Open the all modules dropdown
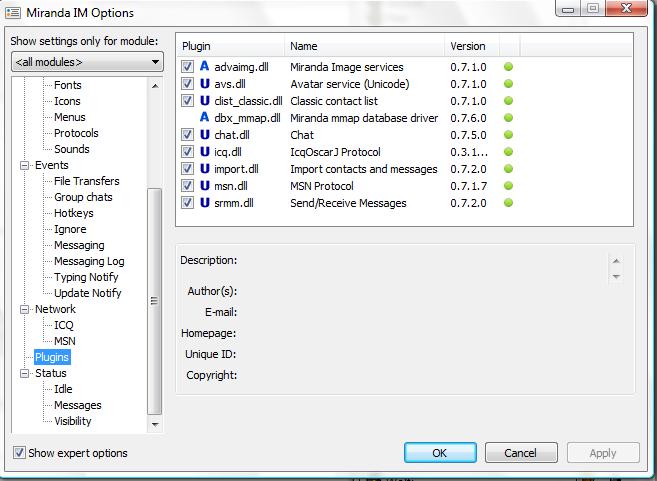 coord(87,62)
